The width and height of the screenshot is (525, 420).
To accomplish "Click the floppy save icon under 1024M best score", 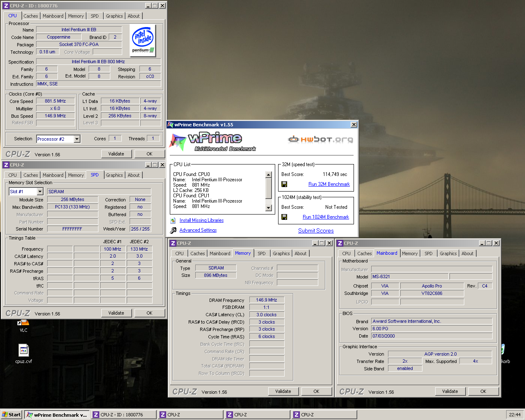I will (x=284, y=217).
